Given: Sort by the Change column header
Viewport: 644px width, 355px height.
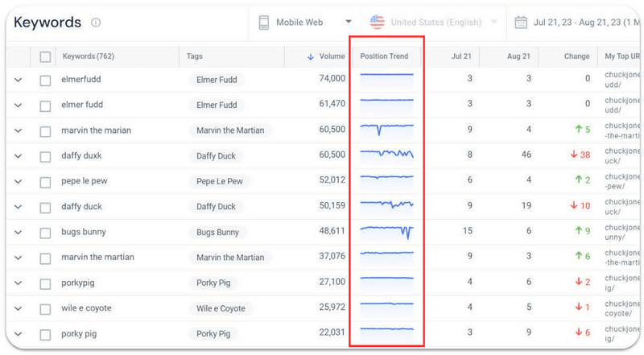Looking at the screenshot, I should [x=576, y=56].
